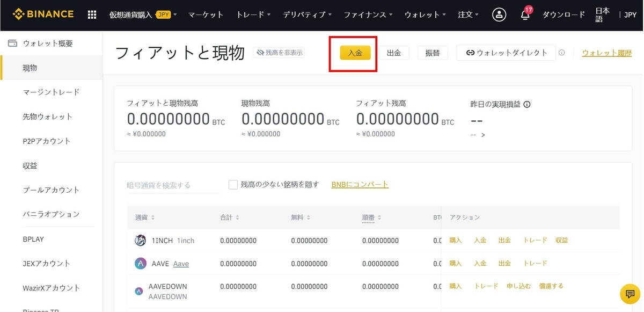Click トレード in the AAVEDOWN row

486,286
